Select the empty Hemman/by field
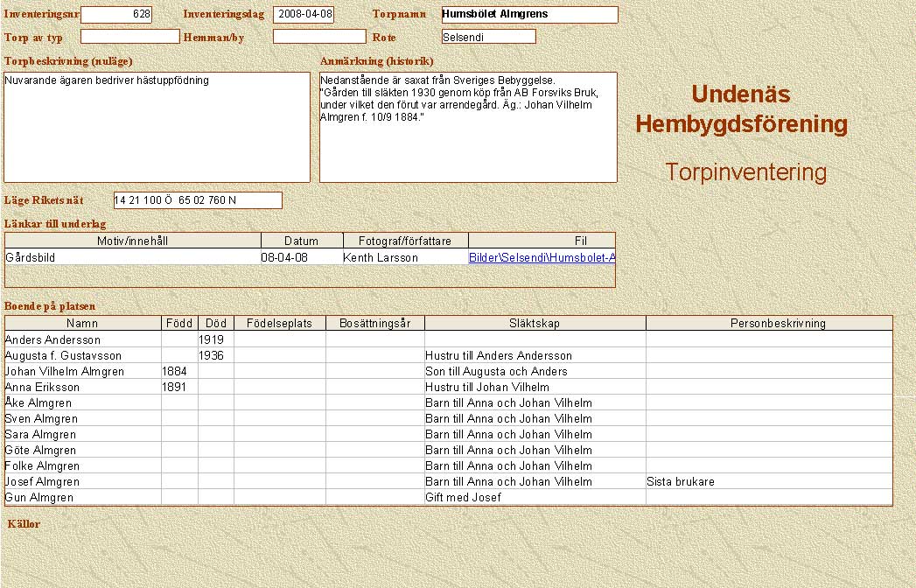This screenshot has width=916, height=588. coord(318,37)
